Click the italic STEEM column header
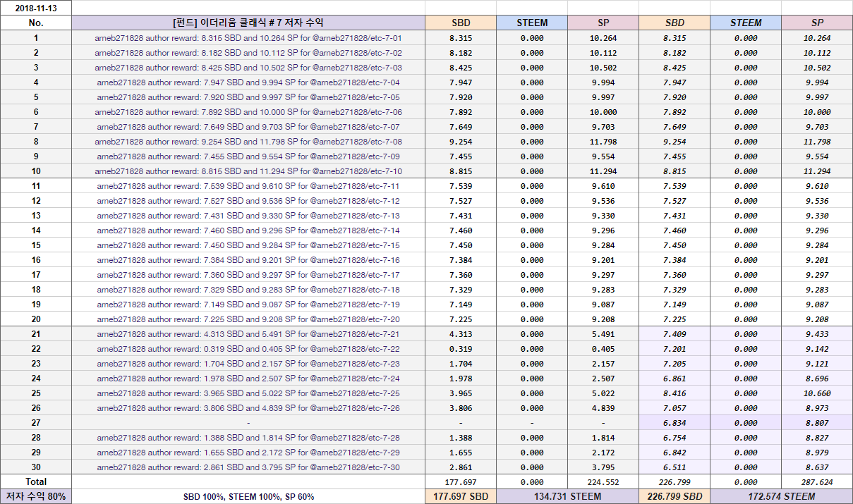The height and width of the screenshot is (504, 853). pyautogui.click(x=746, y=23)
